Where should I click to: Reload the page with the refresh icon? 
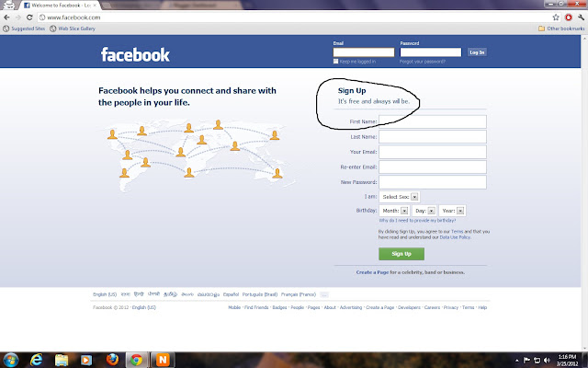29,17
